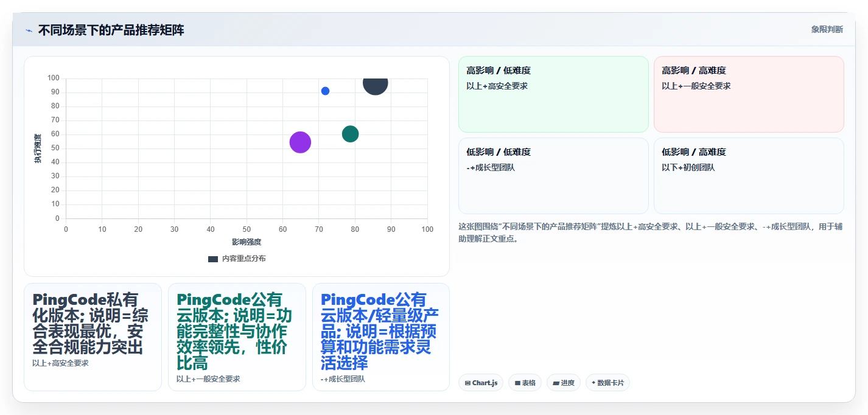Open the PingCode私有化版本 data card

pos(93,337)
